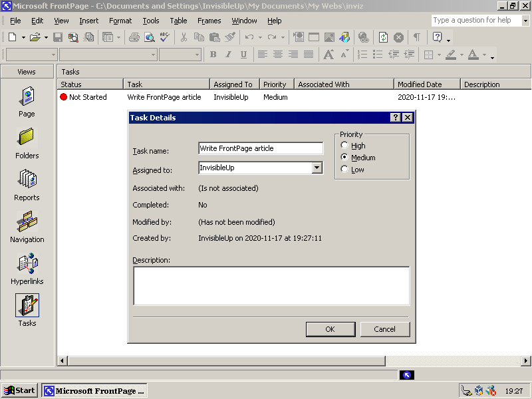Switch to Navigation view
Screen dimensions: 532x399
[27, 227]
